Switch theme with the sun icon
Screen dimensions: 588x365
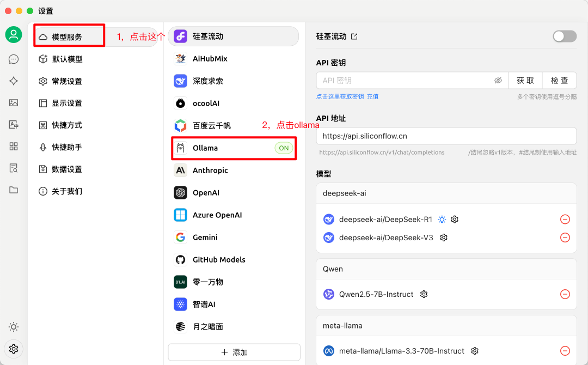point(14,327)
